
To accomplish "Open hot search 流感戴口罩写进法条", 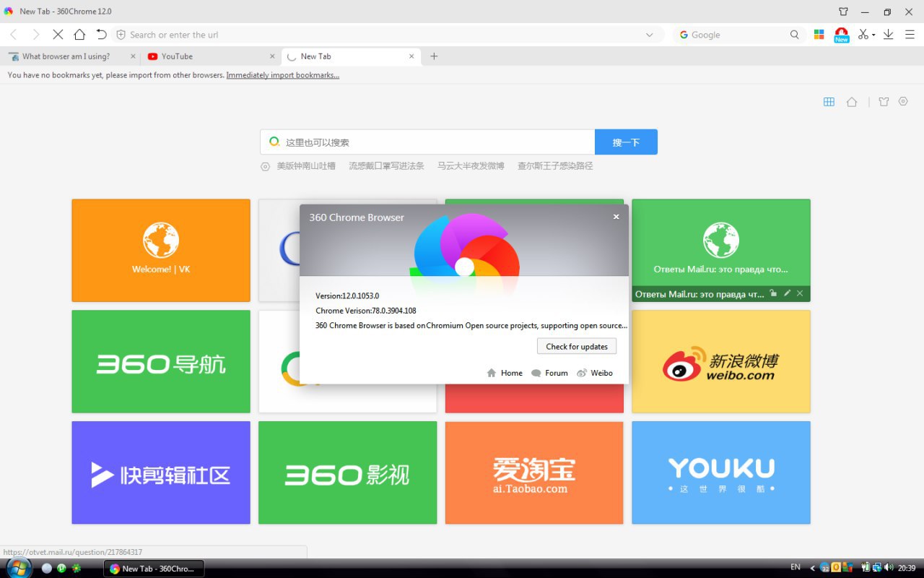I will tap(386, 166).
